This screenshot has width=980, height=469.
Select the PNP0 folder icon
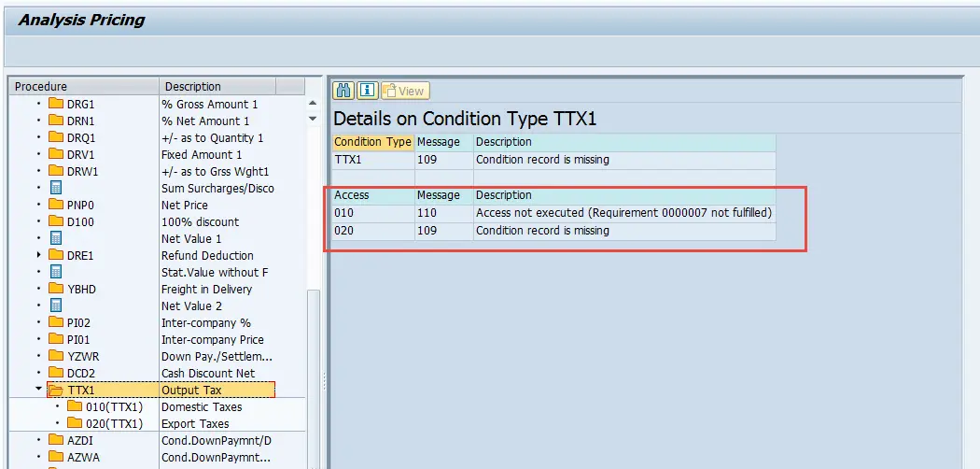click(56, 205)
